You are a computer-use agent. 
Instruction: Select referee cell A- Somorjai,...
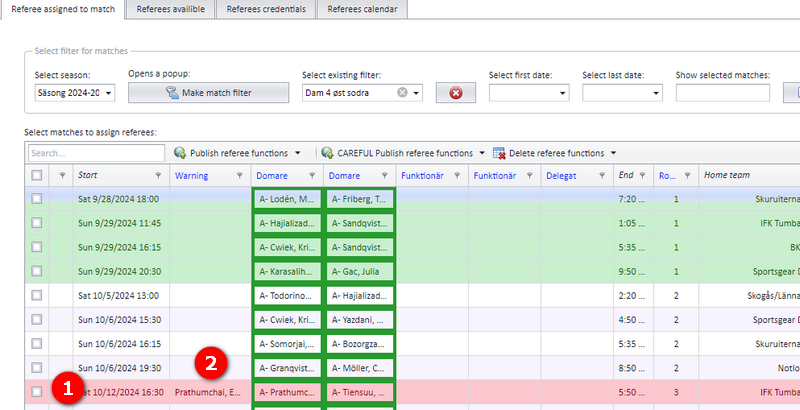287,344
